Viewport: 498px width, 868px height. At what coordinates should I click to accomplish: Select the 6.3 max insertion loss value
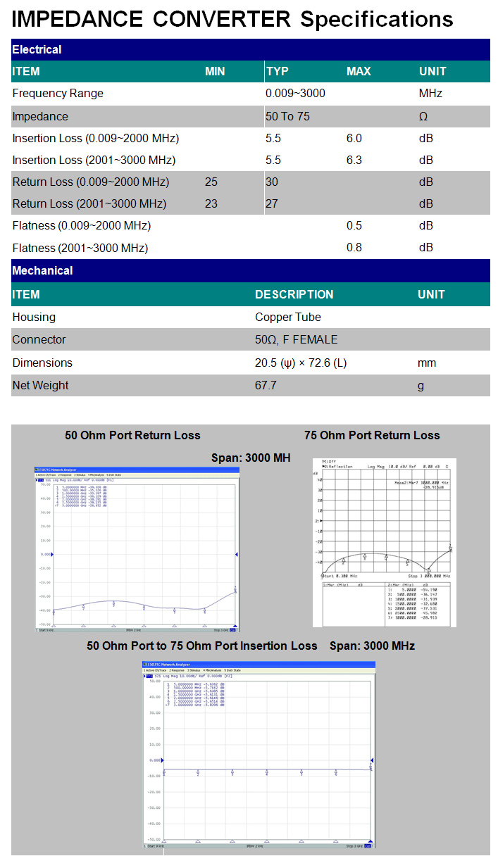pos(354,160)
